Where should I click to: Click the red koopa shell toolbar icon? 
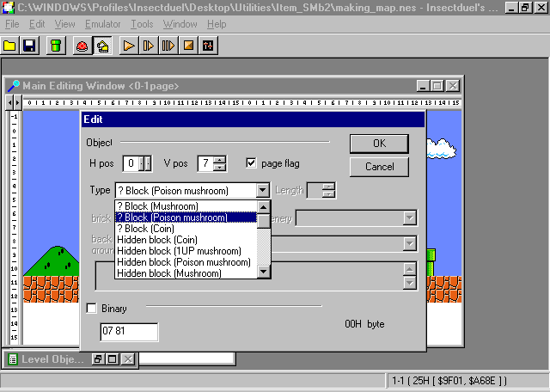click(x=82, y=45)
